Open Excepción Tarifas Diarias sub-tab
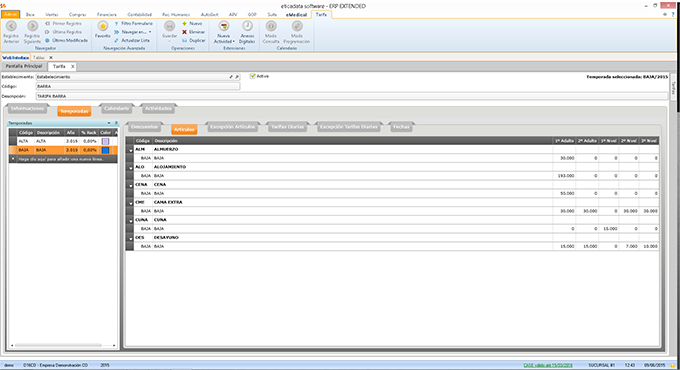The width and height of the screenshot is (680, 370). tap(349, 127)
